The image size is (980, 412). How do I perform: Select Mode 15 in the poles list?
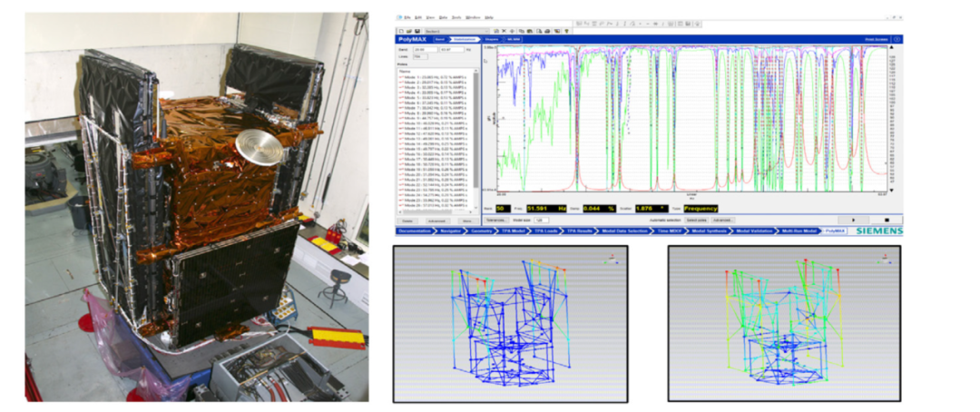(x=433, y=148)
